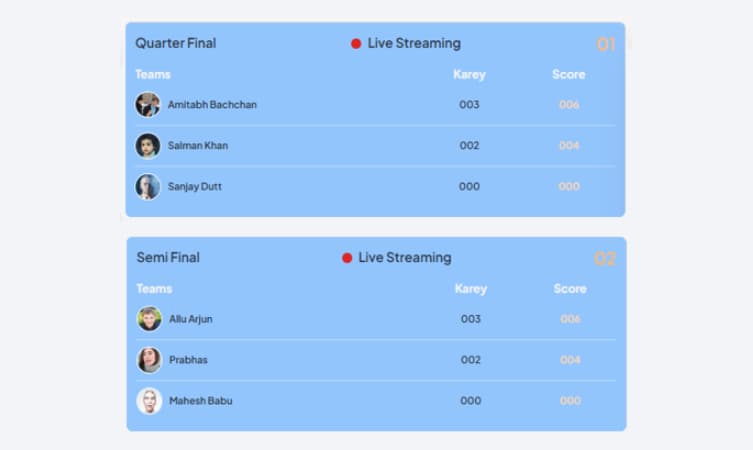The image size is (753, 450).
Task: Click the Salman Khan team name
Action: tap(198, 146)
